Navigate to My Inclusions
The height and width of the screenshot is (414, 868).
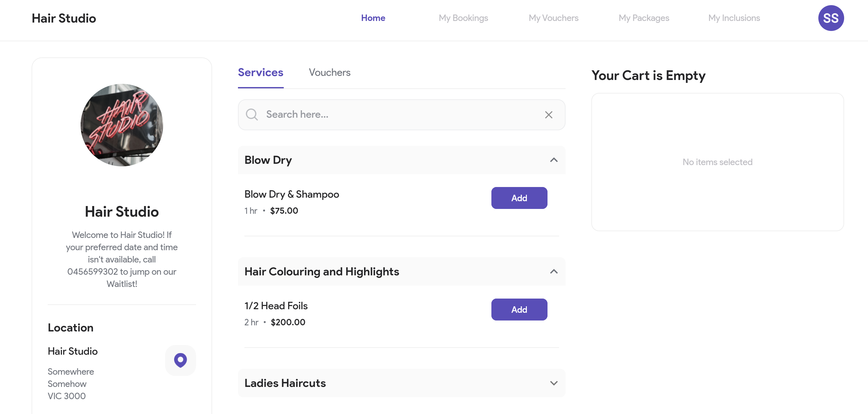(x=734, y=18)
